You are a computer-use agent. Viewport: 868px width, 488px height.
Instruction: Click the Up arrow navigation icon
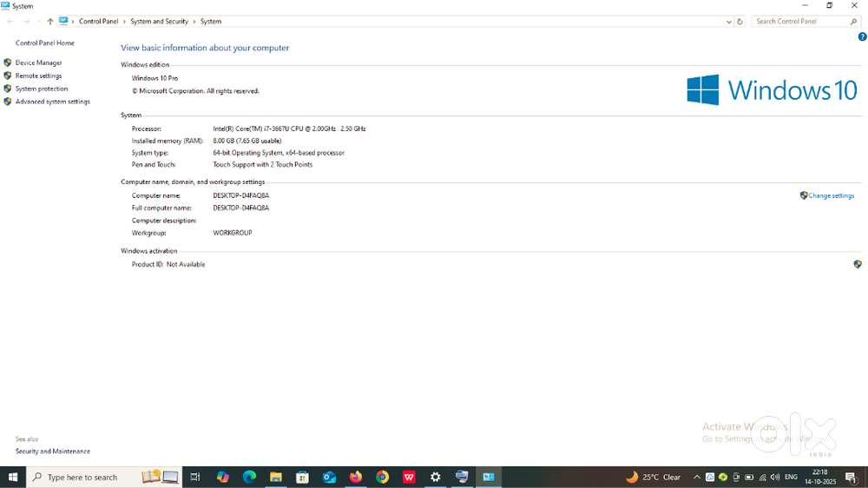point(49,22)
